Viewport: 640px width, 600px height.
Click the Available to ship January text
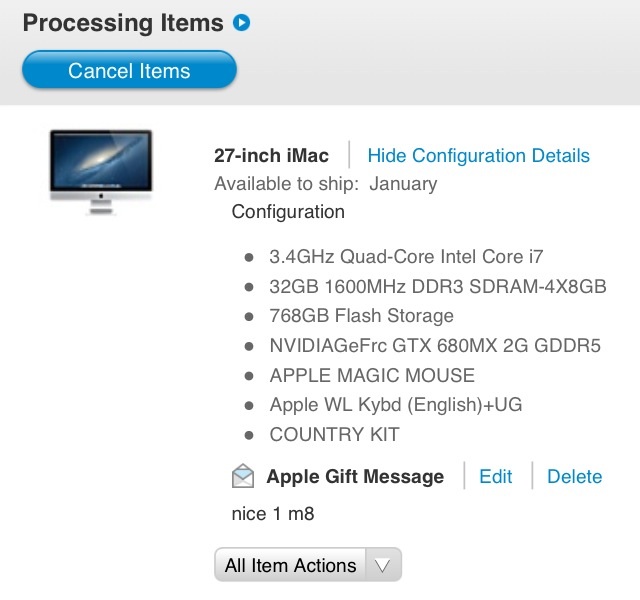coord(326,184)
